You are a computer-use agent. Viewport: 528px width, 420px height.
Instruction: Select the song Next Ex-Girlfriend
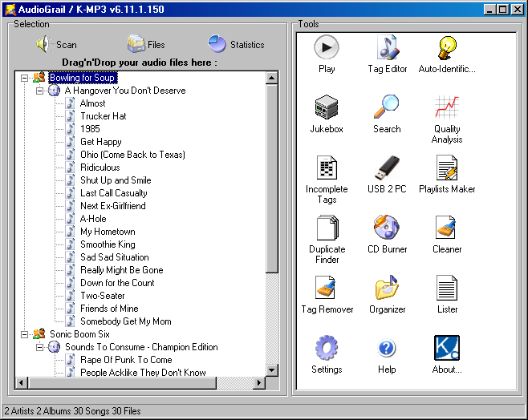[x=113, y=206]
